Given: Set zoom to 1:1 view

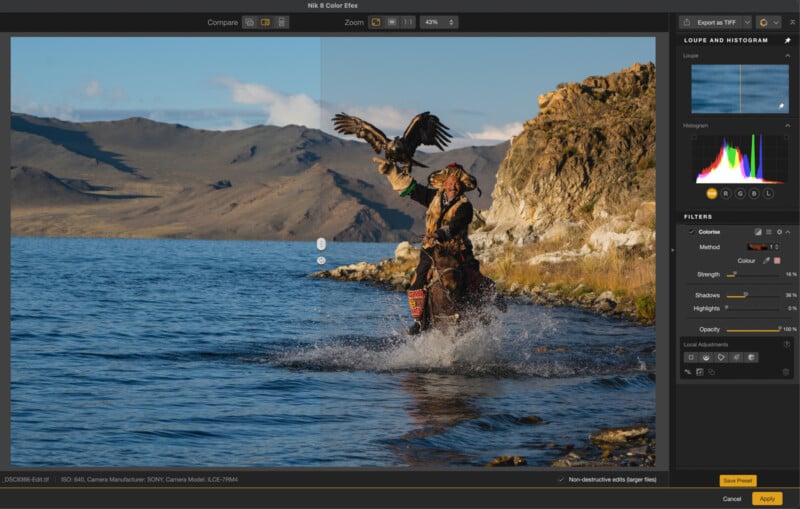Looking at the screenshot, I should (x=407, y=22).
